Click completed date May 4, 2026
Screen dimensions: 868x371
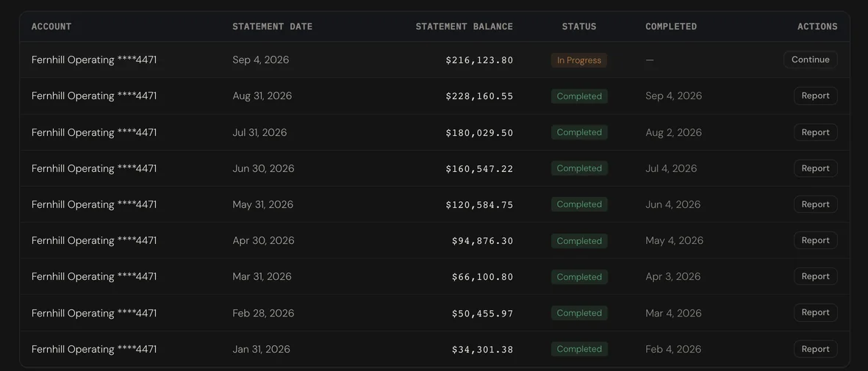(x=674, y=240)
